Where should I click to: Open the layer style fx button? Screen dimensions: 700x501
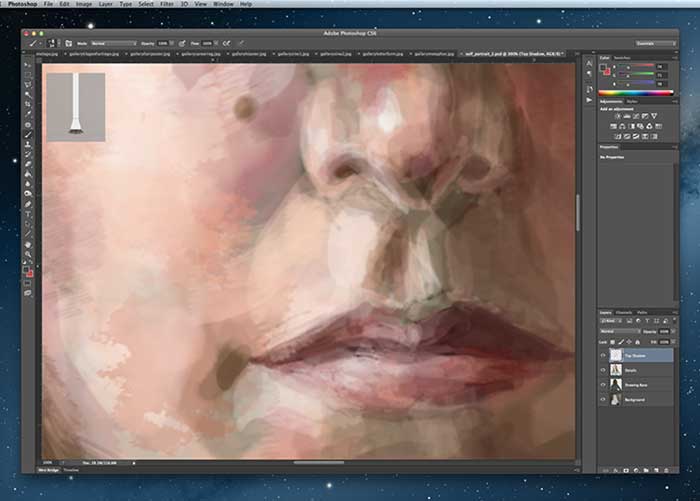616,470
